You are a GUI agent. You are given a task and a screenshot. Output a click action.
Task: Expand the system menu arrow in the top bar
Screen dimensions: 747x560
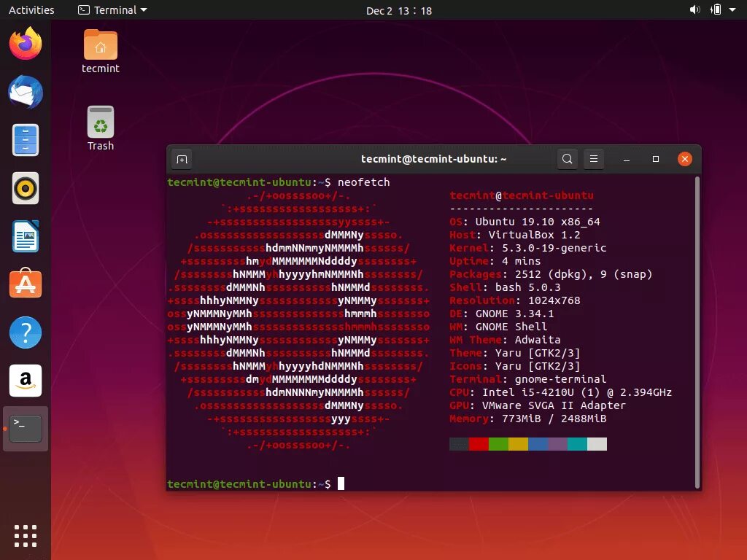point(732,10)
